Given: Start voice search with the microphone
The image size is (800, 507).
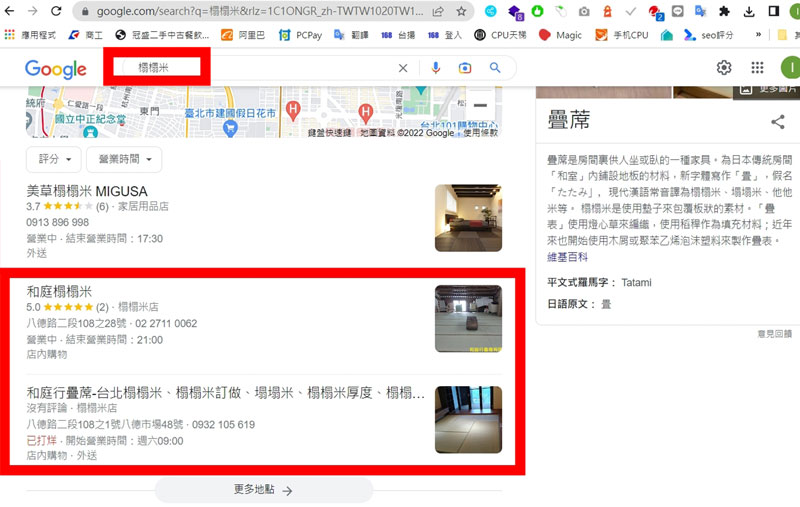Looking at the screenshot, I should [435, 68].
